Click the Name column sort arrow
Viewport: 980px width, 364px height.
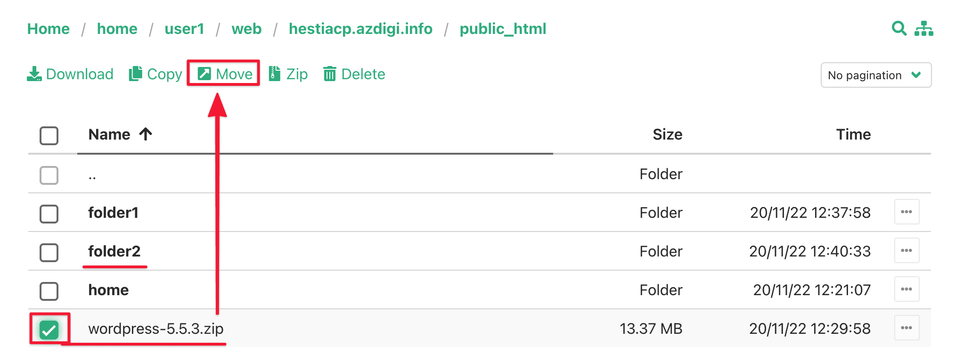(146, 134)
